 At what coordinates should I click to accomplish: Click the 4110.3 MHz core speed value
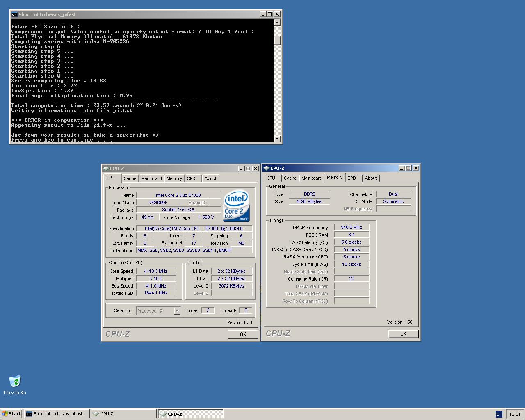pyautogui.click(x=156, y=271)
